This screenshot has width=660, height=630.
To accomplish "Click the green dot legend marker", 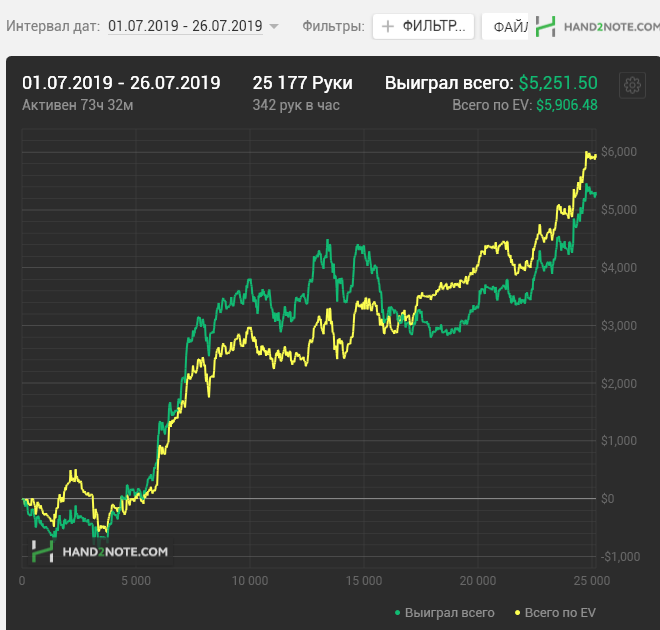I will (397, 613).
